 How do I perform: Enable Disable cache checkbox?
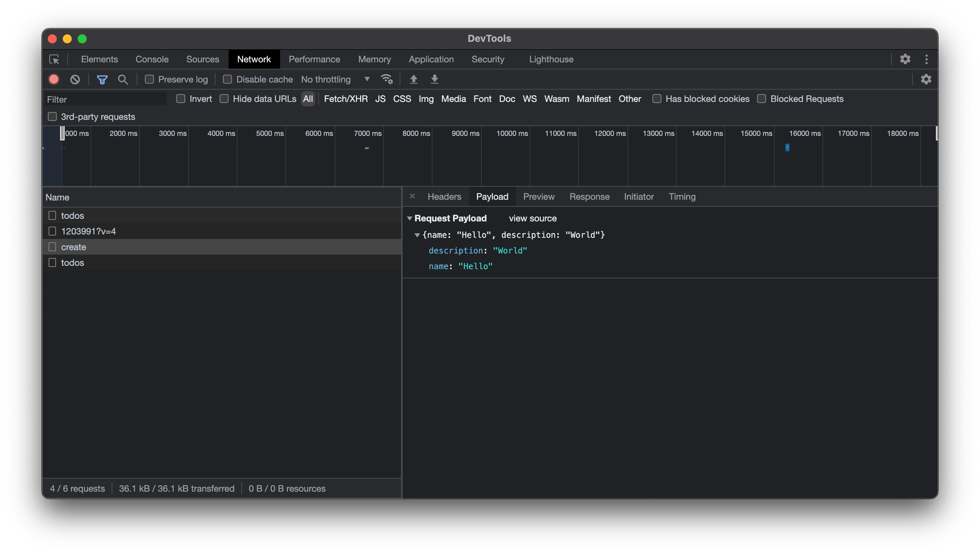pyautogui.click(x=227, y=79)
